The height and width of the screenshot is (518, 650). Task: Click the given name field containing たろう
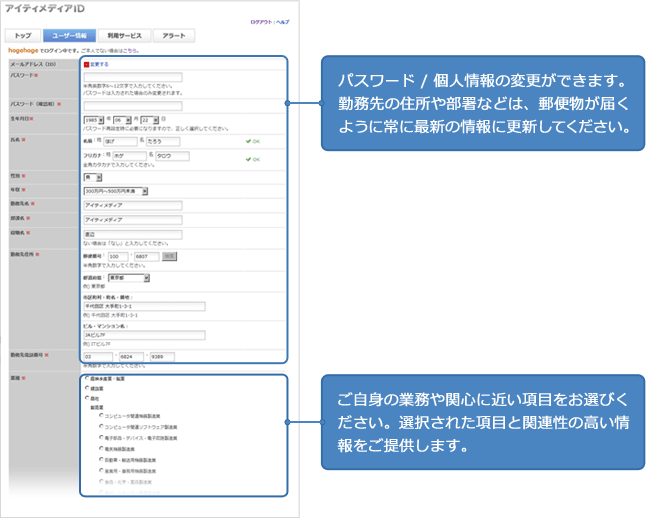click(x=163, y=142)
